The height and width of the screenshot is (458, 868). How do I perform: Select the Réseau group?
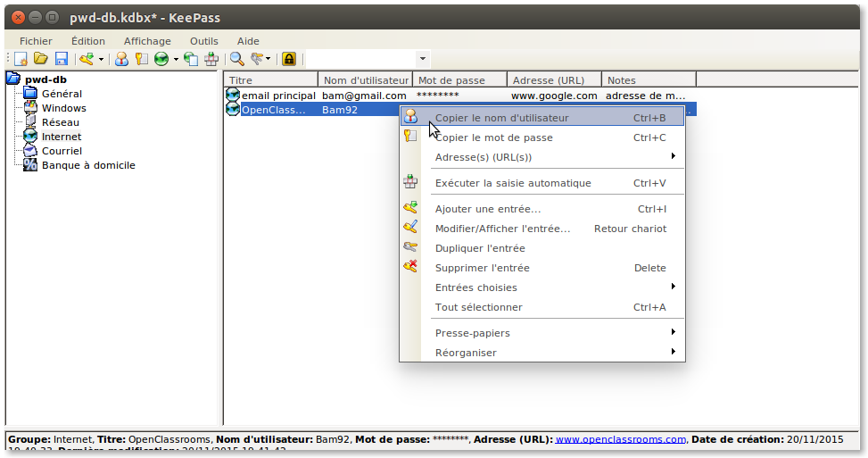click(x=61, y=122)
